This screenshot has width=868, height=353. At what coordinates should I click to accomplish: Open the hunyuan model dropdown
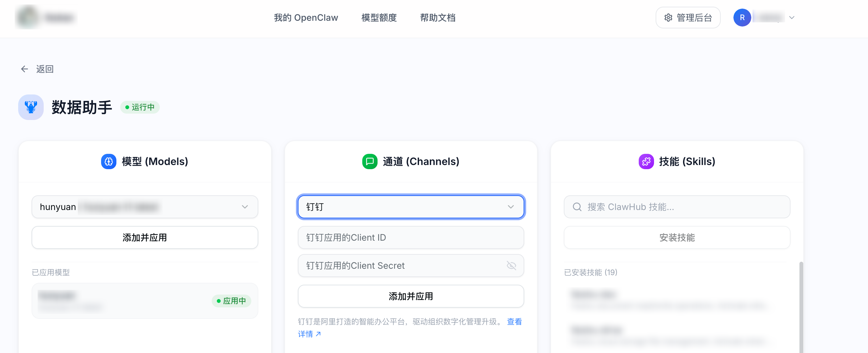[245, 207]
